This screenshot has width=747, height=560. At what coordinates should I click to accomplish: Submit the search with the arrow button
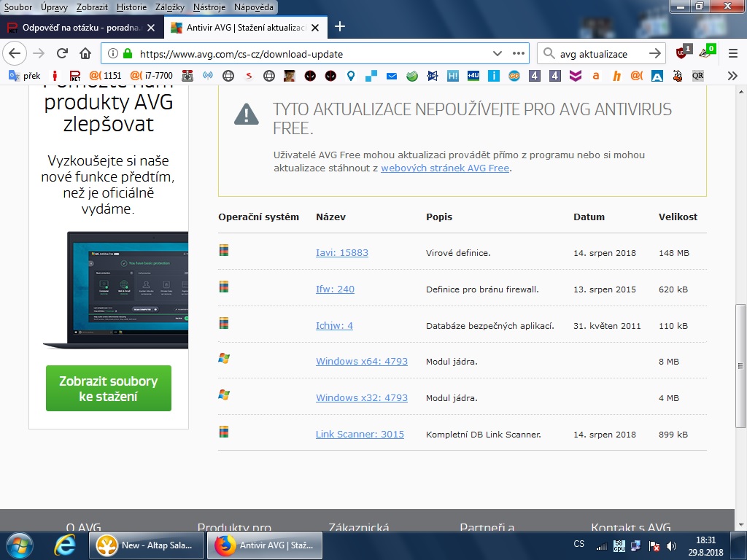655,53
